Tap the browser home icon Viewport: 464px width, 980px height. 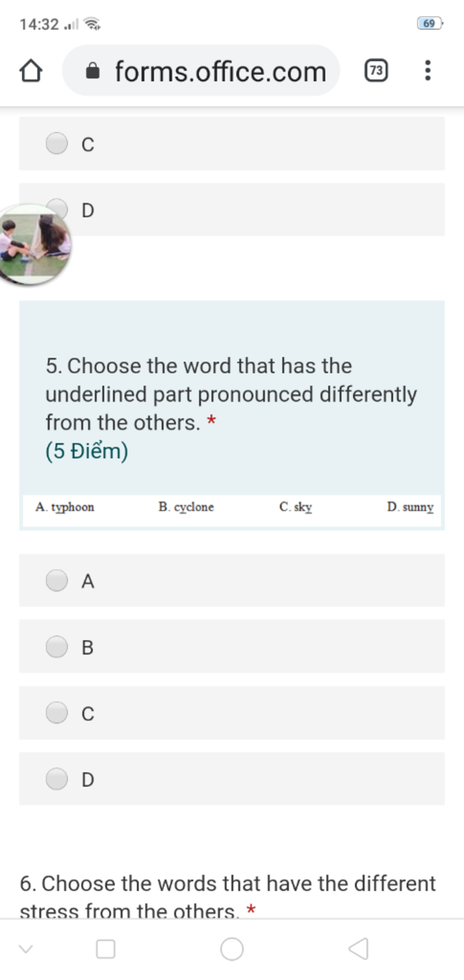coord(31,71)
